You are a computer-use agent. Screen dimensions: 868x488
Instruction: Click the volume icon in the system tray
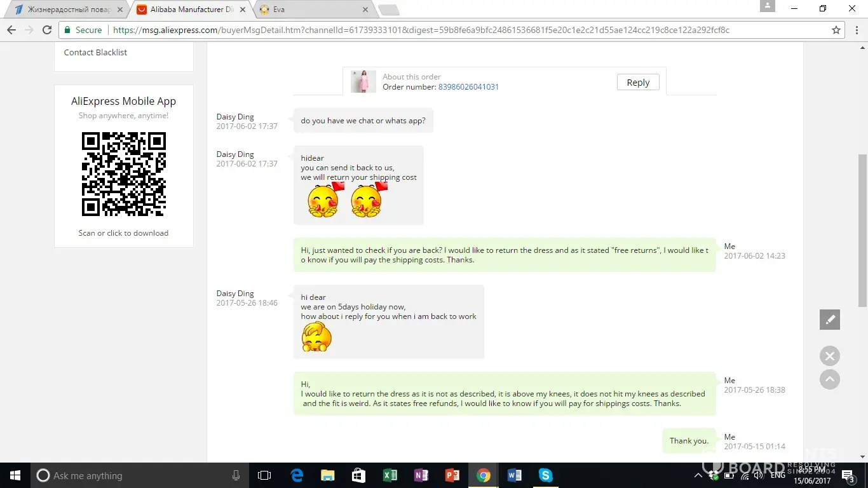point(757,475)
